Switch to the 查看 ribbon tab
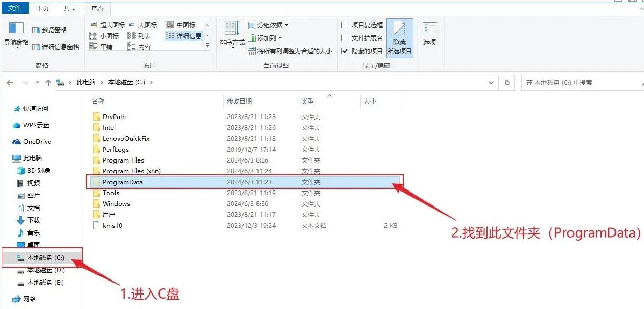Screen dimensions: 644x309 point(97,9)
